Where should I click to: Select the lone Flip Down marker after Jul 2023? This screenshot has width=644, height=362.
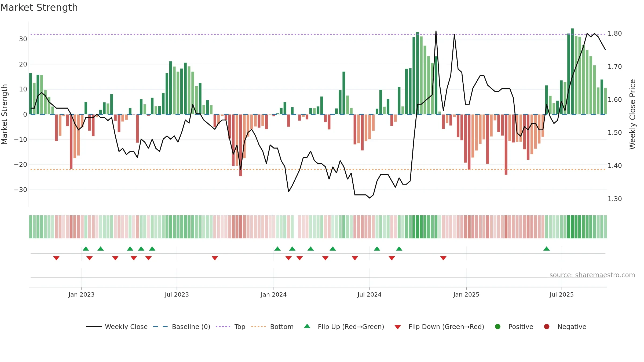tap(215, 258)
